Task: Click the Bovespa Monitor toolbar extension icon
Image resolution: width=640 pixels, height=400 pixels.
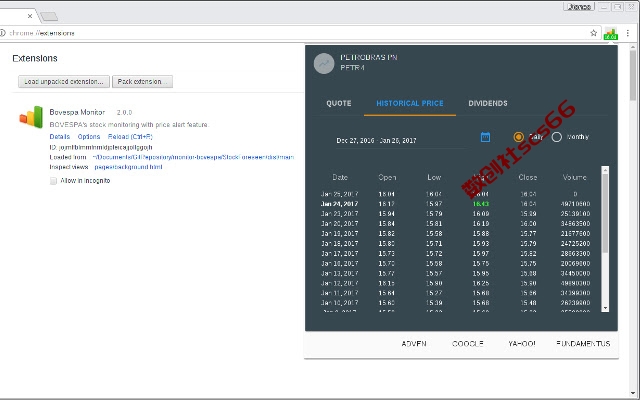Action: point(611,33)
